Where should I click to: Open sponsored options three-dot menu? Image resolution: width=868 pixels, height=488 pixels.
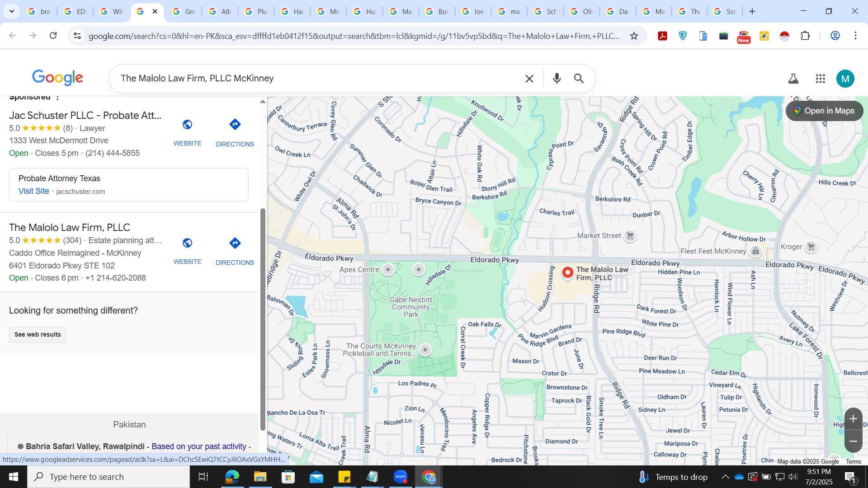pyautogui.click(x=57, y=98)
